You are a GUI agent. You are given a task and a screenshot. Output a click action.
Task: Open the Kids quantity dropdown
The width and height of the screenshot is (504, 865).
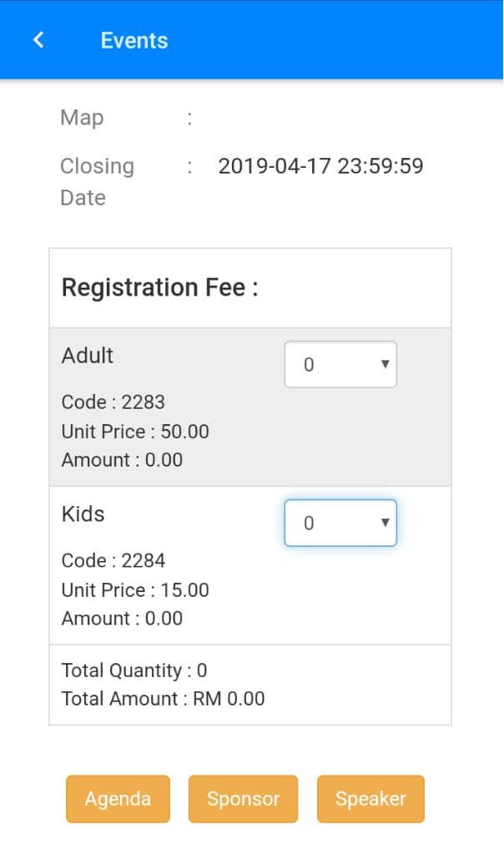(340, 524)
